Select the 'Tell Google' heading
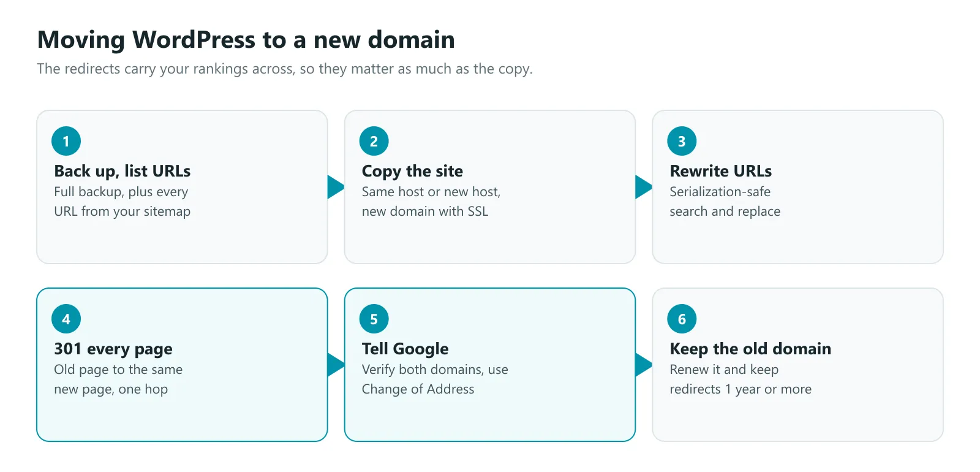 [405, 349]
